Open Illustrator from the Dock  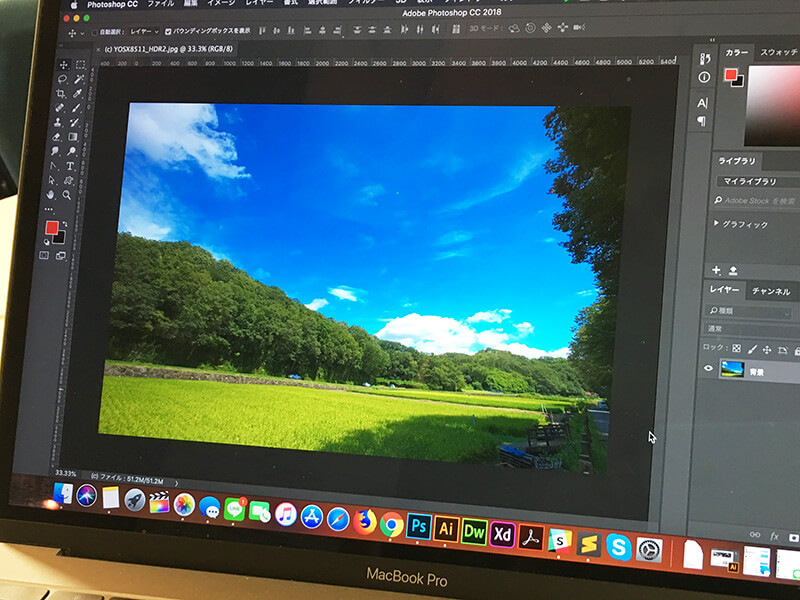pos(446,530)
